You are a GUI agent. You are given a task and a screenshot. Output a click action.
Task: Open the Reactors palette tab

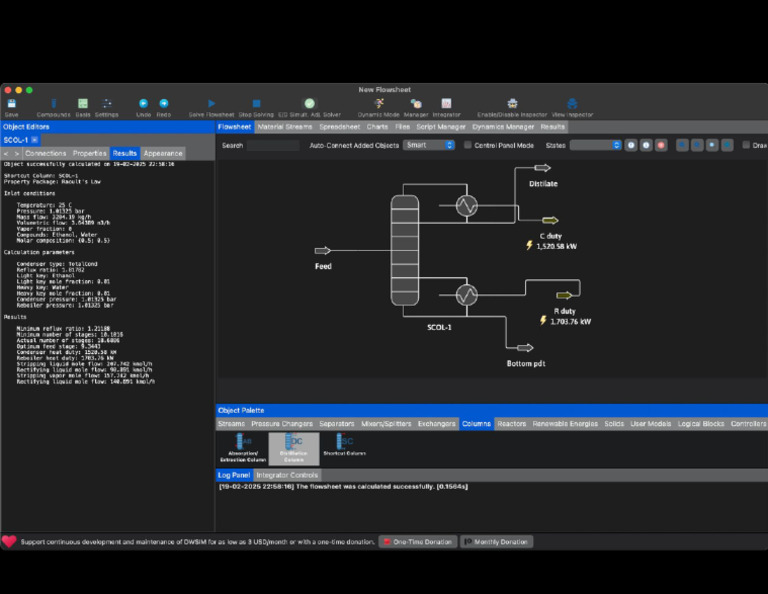(x=511, y=424)
